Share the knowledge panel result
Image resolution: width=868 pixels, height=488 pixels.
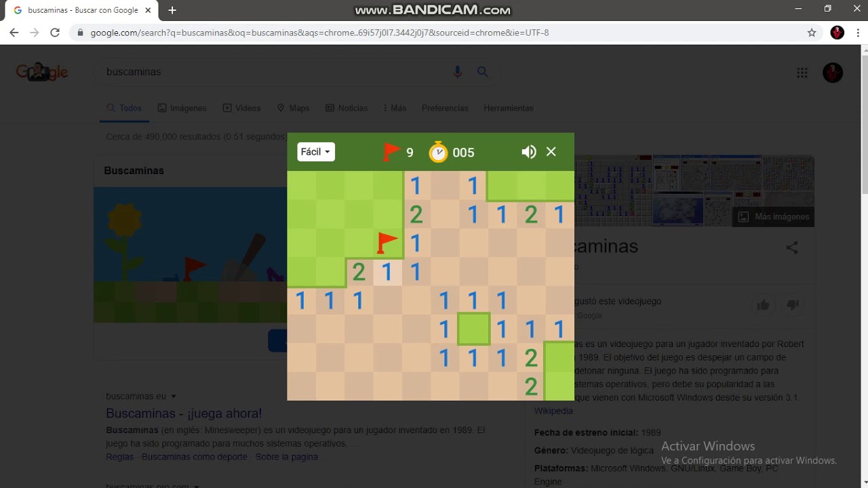(792, 247)
